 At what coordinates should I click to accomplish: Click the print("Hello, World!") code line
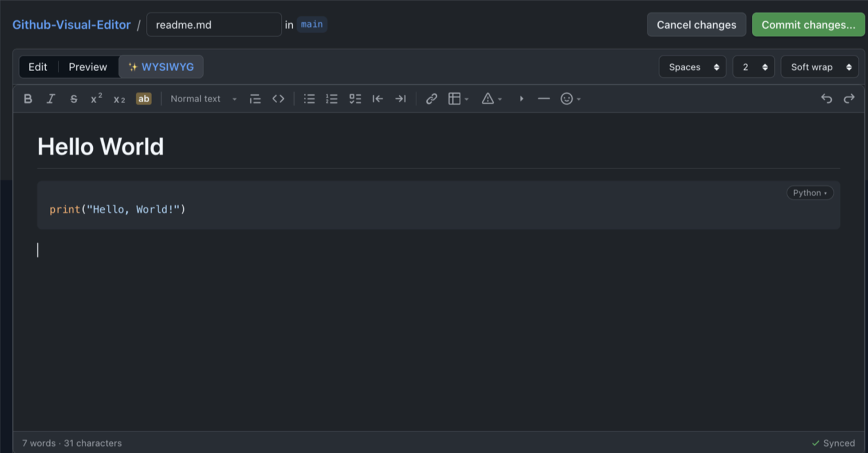(118, 209)
